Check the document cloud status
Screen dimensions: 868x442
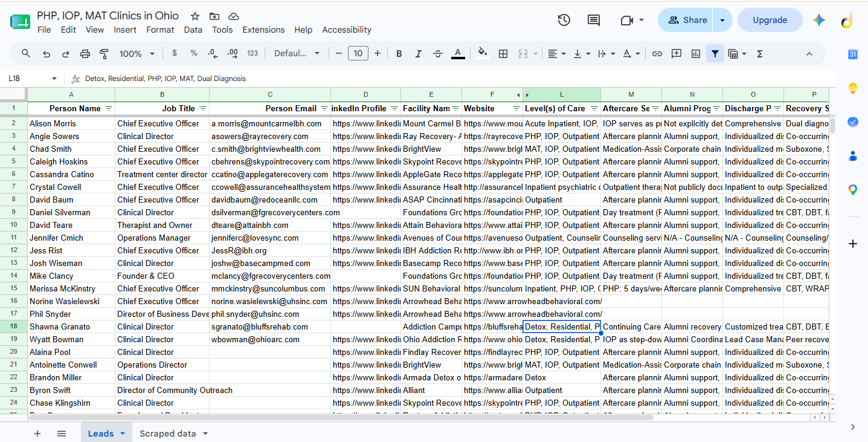coord(234,16)
